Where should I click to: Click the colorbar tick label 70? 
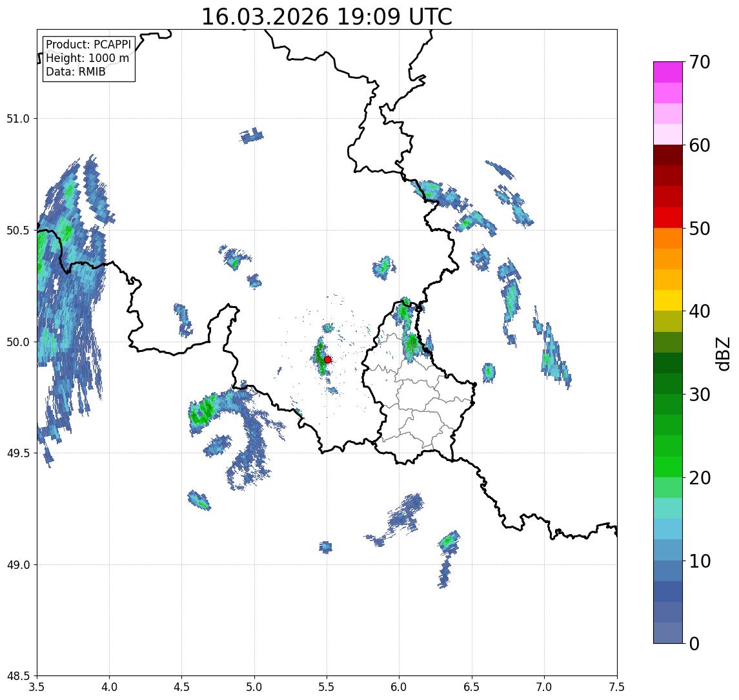click(x=700, y=62)
